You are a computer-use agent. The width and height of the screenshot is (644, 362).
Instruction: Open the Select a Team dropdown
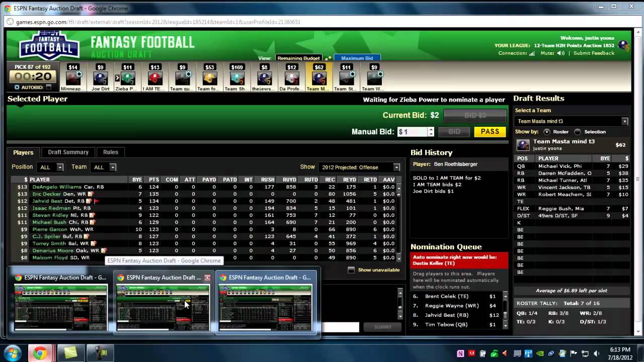tap(572, 121)
